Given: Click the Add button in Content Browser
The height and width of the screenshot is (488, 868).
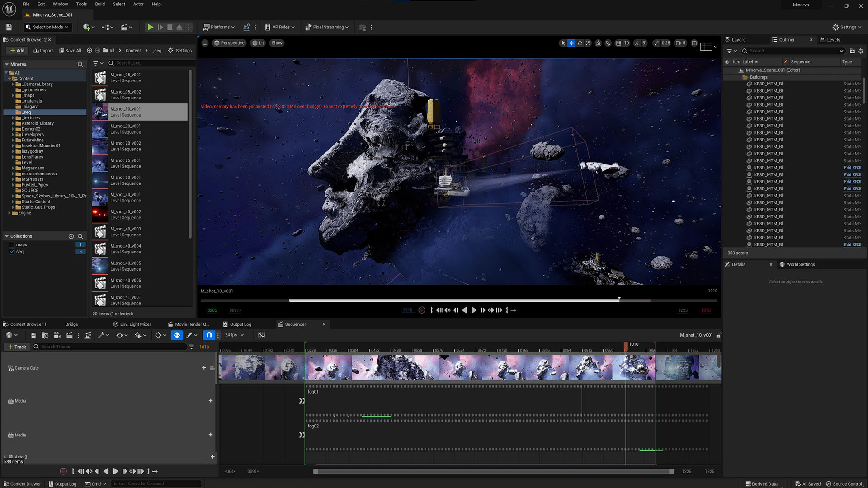Looking at the screenshot, I should point(17,51).
